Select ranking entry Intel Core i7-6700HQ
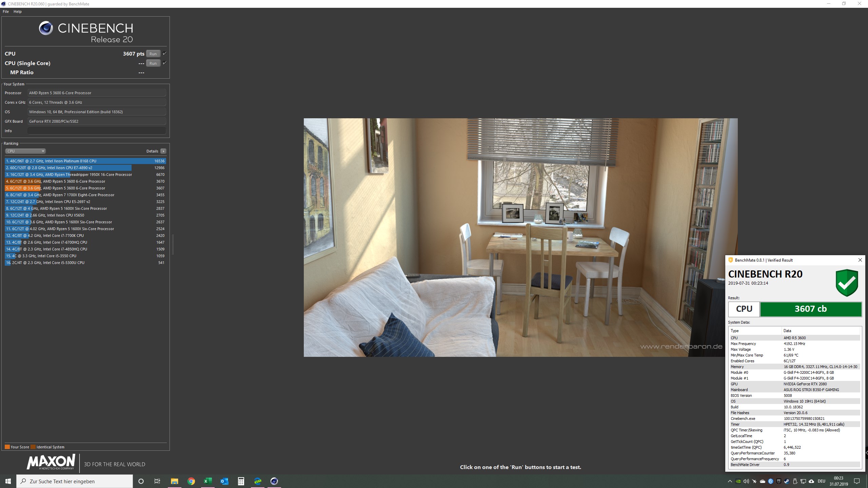The height and width of the screenshot is (488, 868). click(x=85, y=242)
